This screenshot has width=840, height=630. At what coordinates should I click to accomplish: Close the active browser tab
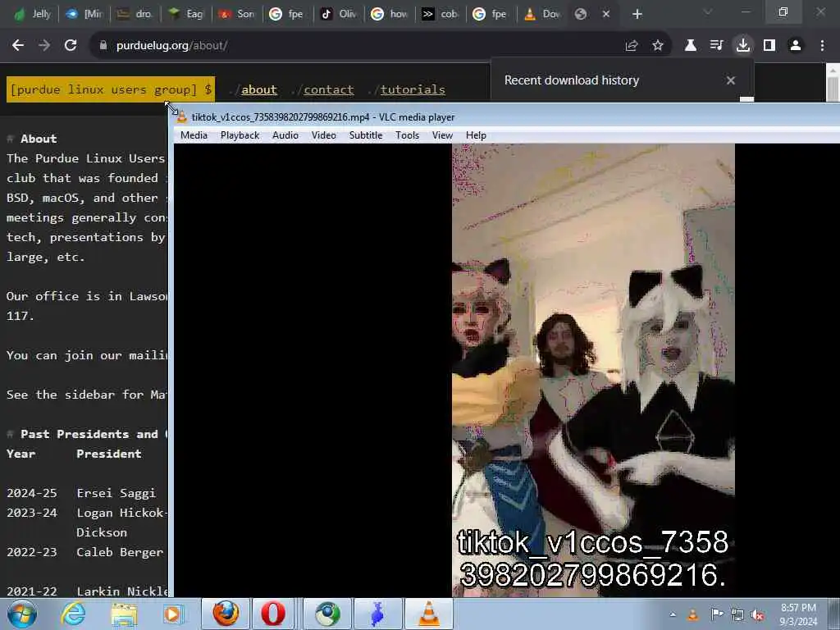point(606,14)
